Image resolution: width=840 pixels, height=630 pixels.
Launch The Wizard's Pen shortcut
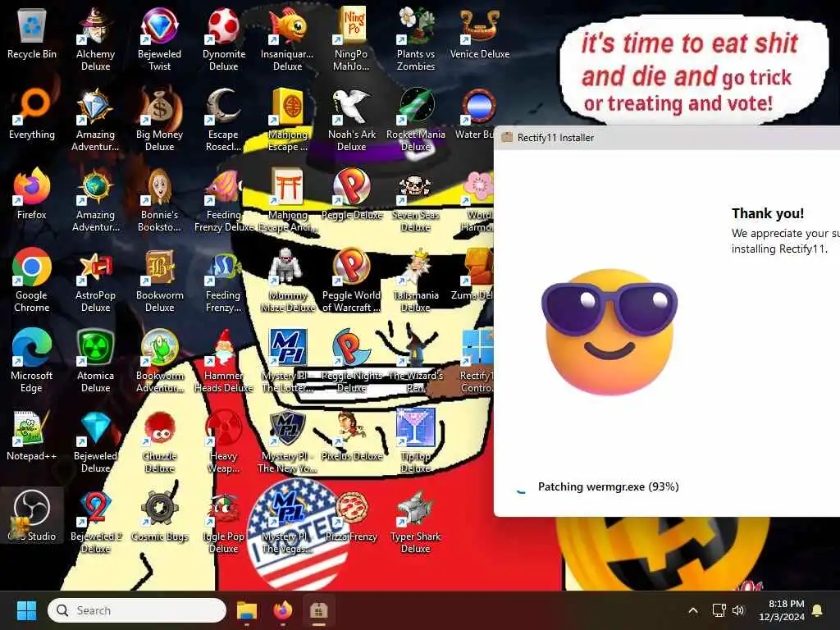[416, 361]
